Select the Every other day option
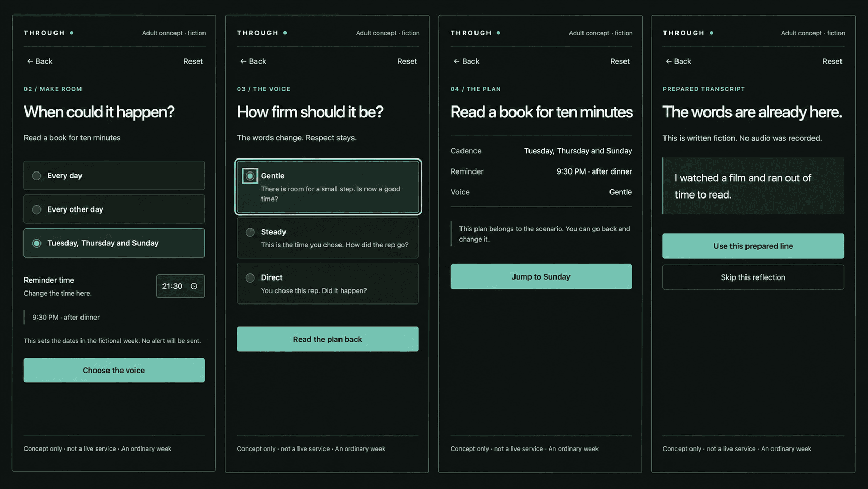 click(114, 209)
